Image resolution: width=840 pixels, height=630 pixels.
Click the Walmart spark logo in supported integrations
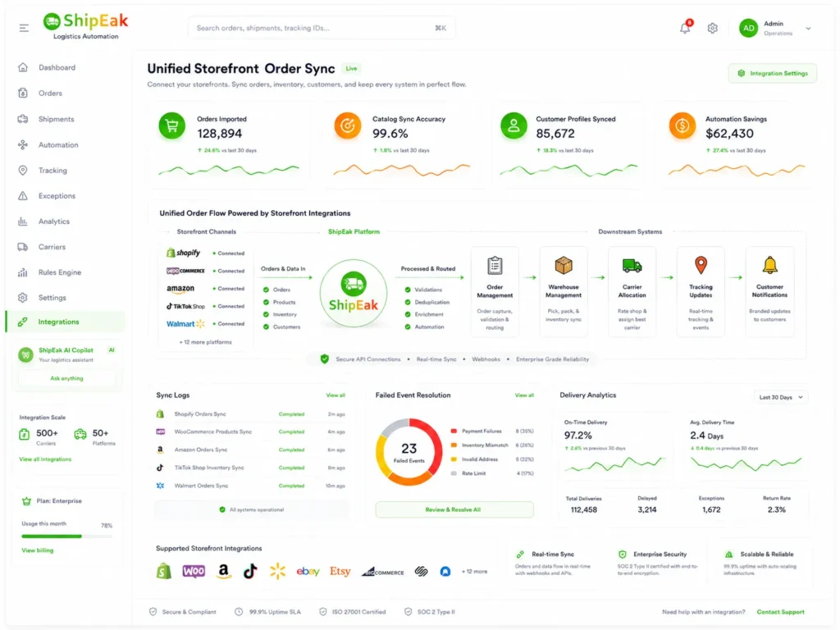click(277, 571)
